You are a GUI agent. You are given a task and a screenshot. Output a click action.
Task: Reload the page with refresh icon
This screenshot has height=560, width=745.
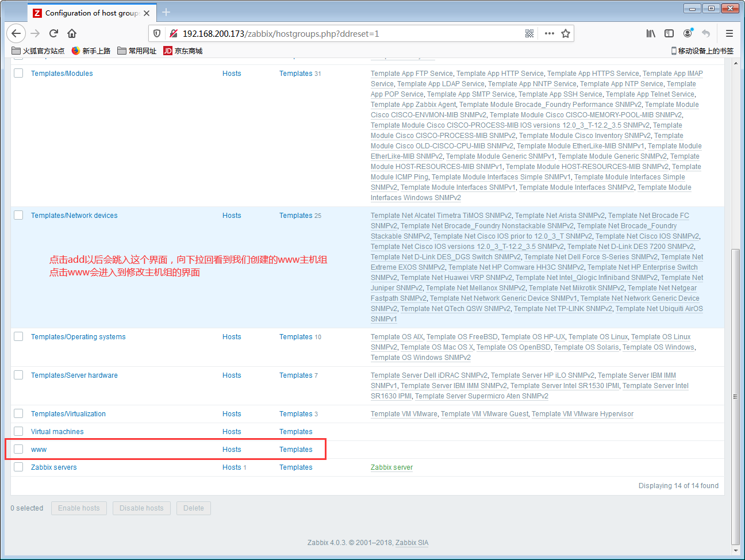coord(53,33)
